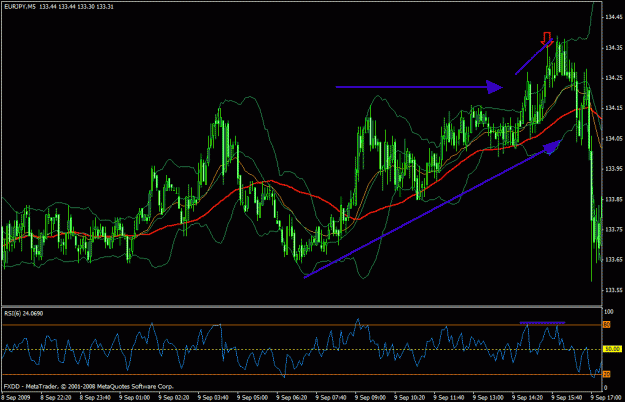The width and height of the screenshot is (625, 402).
Task: Select the 134.25 price level label
Action: tap(613, 78)
